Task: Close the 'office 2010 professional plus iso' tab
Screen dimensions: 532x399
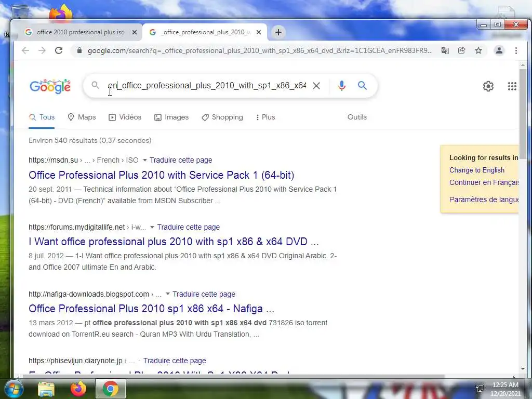Action: coord(135,32)
